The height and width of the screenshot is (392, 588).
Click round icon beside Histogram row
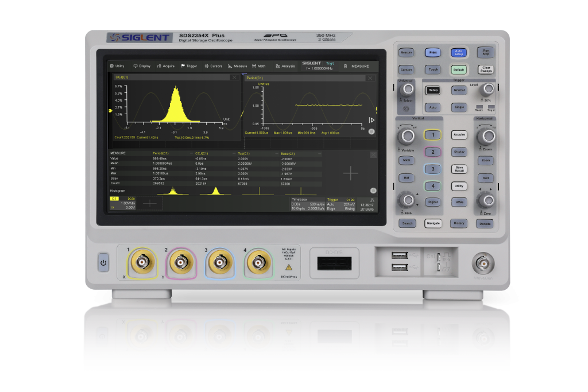373,190
